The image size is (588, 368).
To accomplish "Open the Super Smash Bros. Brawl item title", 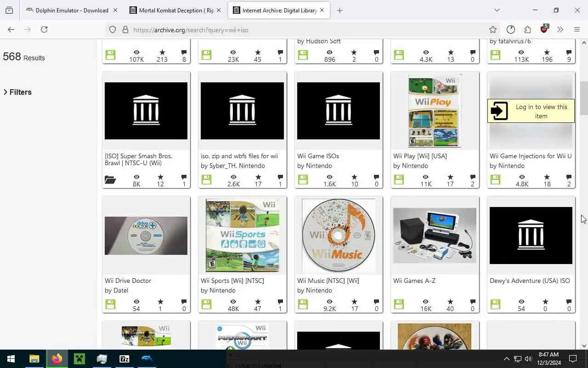I will 139,160.
